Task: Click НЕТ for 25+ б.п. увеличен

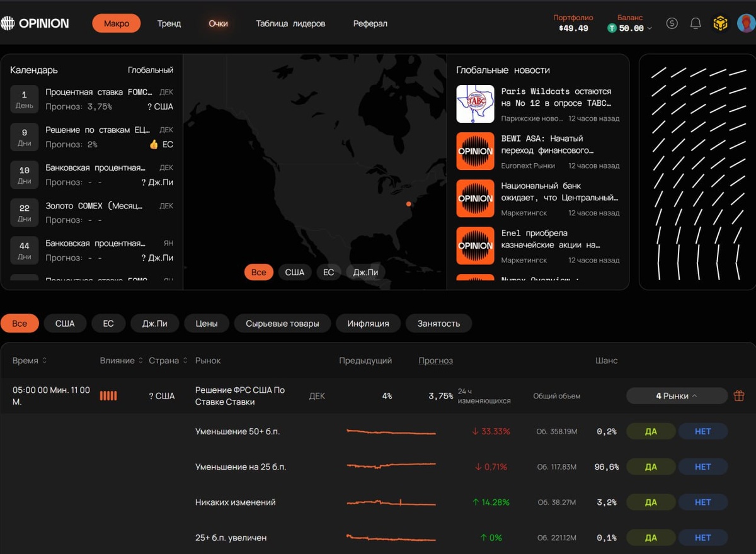Action: click(x=703, y=537)
